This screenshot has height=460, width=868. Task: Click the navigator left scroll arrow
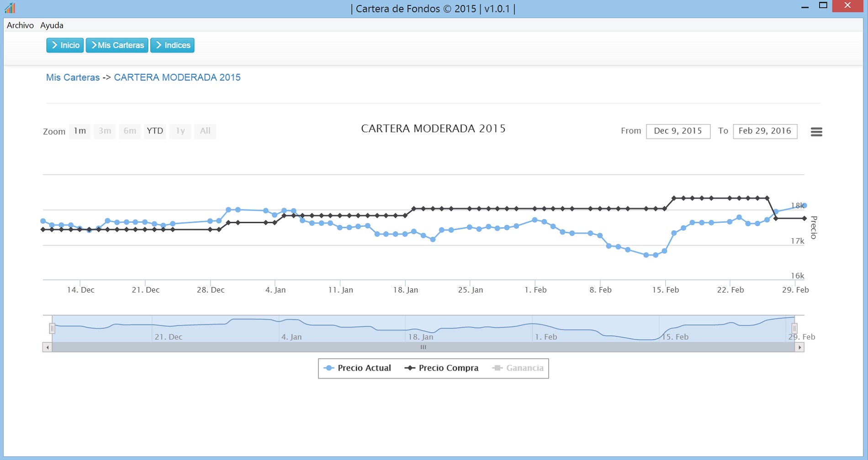(47, 347)
